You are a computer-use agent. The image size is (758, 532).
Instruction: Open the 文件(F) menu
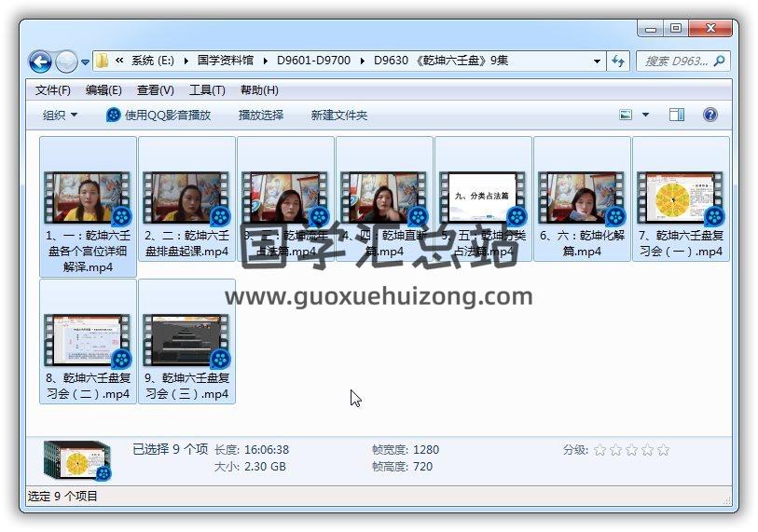[53, 90]
